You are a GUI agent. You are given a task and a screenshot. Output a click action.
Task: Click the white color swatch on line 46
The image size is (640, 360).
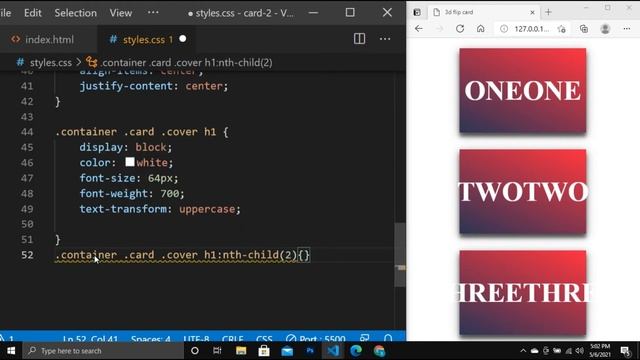(x=130, y=162)
